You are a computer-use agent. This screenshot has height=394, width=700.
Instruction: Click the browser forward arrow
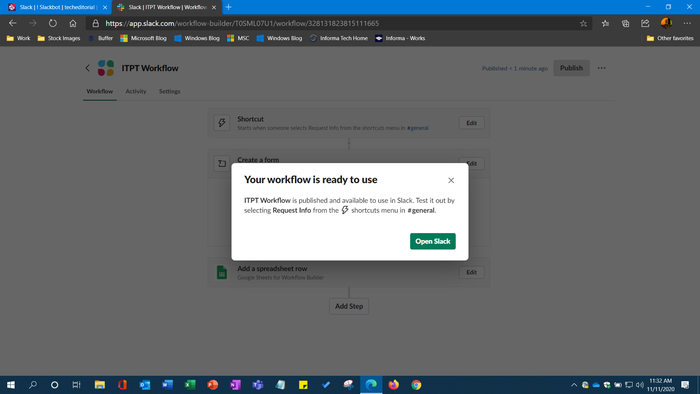(x=33, y=23)
